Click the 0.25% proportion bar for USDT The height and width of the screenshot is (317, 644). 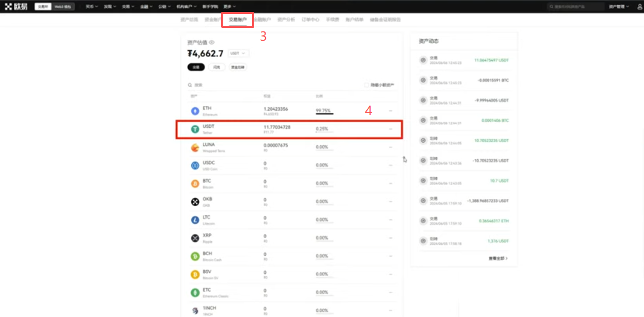325,129
